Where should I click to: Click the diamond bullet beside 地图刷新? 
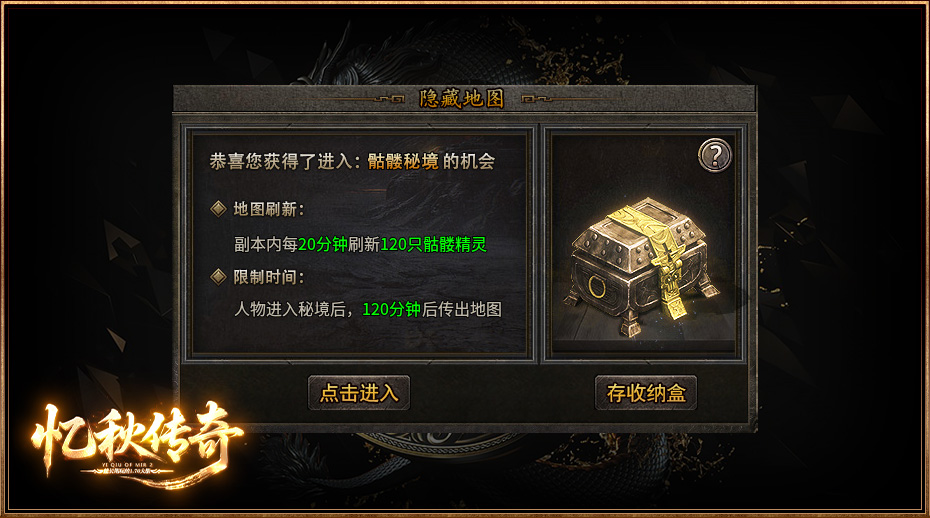pyautogui.click(x=218, y=209)
